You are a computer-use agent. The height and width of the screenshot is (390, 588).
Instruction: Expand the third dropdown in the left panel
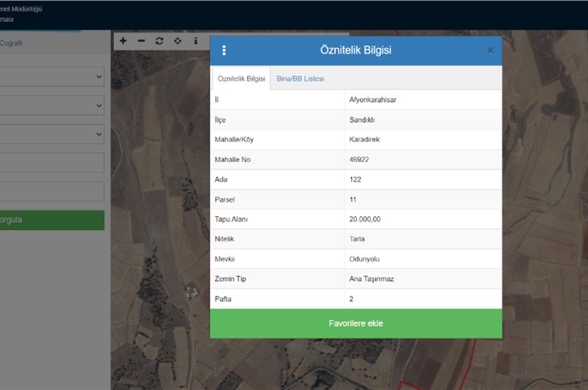(52, 135)
